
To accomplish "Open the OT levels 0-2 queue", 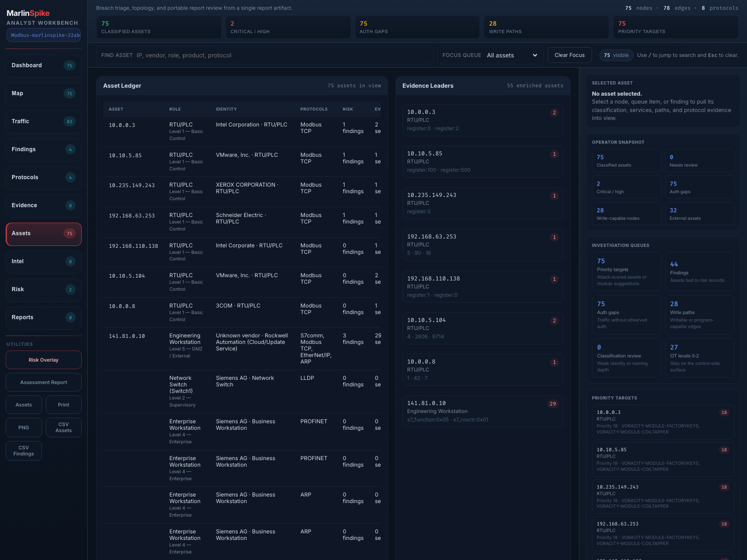I will click(x=699, y=358).
